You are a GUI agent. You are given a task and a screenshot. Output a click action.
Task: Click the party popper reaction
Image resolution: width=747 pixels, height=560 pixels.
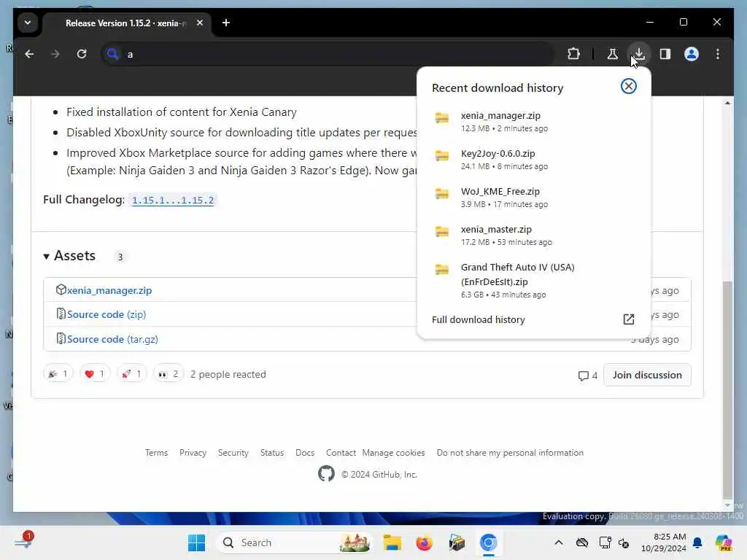(58, 374)
